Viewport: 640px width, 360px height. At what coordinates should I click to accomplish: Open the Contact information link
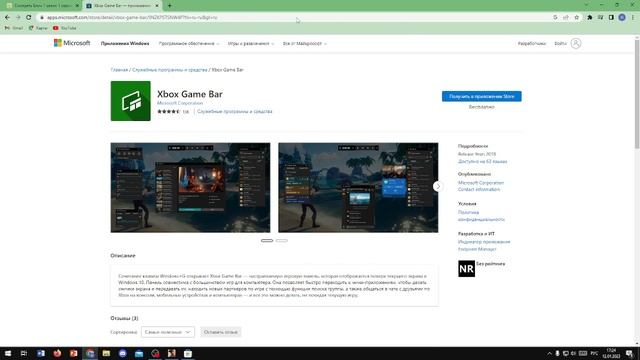click(479, 189)
